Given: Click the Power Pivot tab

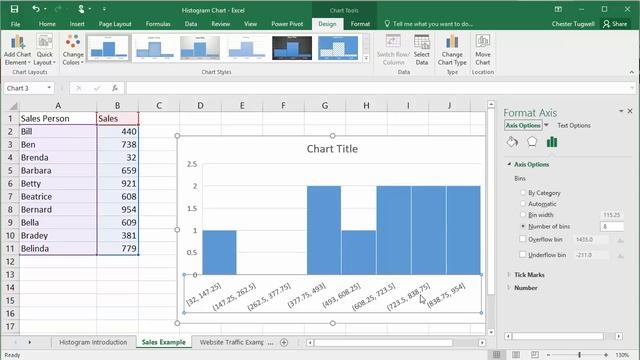Looking at the screenshot, I should tap(287, 24).
